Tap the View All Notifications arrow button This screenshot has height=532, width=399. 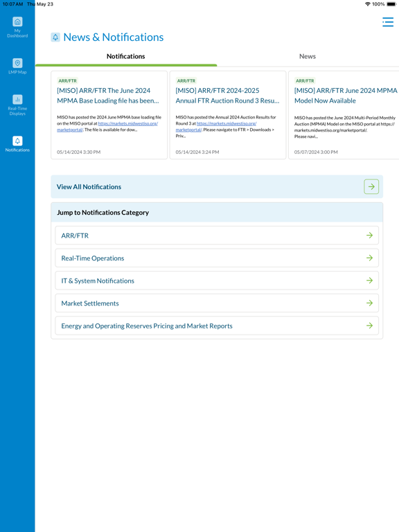pos(371,186)
